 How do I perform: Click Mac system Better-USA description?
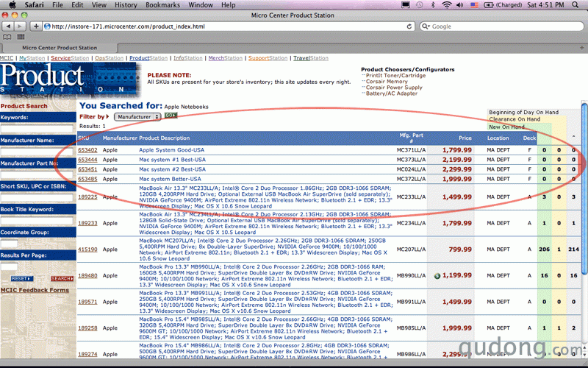tap(170, 179)
